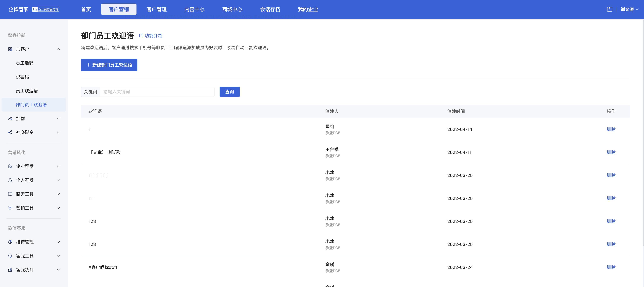
Task: Click the 企微管家 logo text
Action: pos(18,9)
